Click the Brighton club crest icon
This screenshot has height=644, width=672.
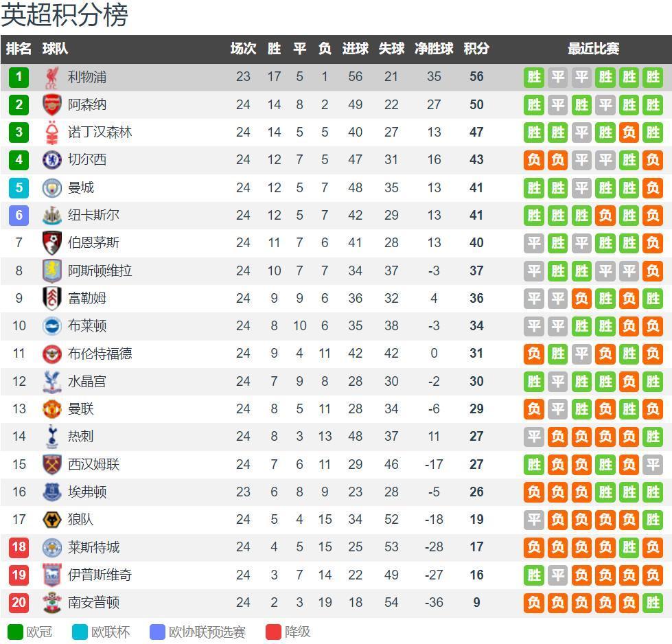[x=51, y=326]
